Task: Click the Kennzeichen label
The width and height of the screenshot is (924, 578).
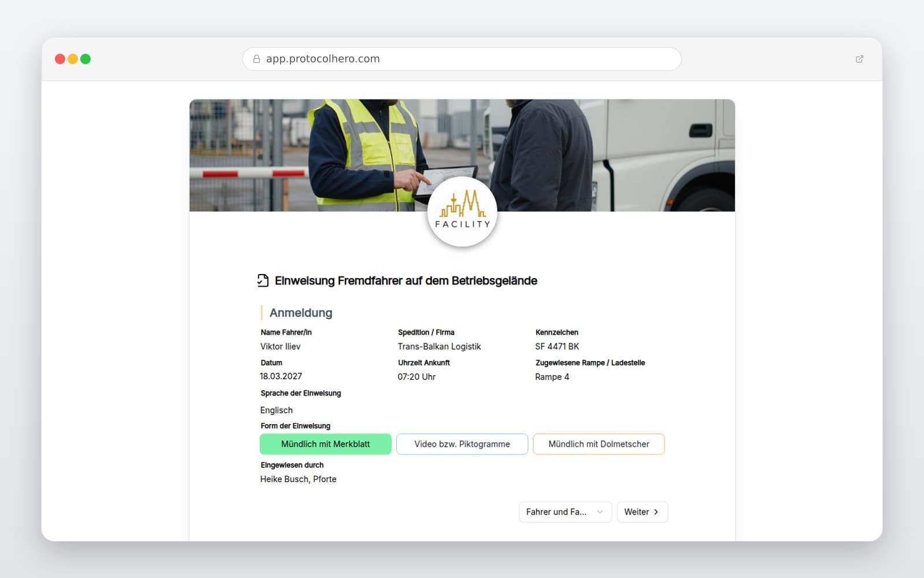Action: tap(557, 332)
